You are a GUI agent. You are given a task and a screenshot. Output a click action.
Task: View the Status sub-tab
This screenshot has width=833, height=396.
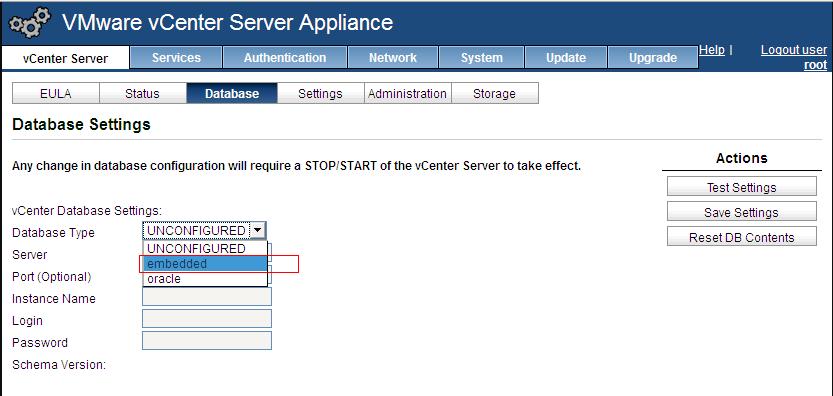(x=142, y=94)
